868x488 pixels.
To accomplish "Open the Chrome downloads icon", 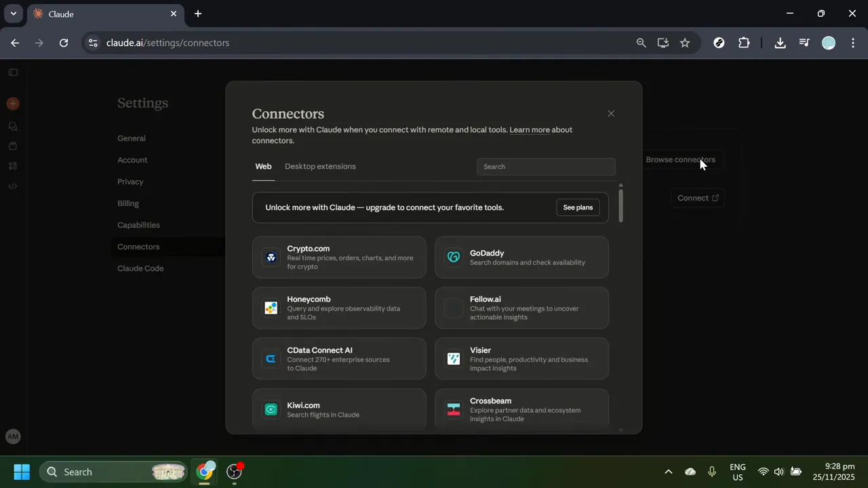I will pos(780,43).
